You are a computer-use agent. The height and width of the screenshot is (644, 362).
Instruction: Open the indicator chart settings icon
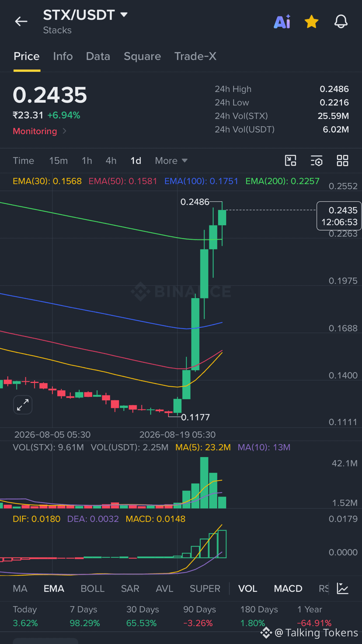343,588
